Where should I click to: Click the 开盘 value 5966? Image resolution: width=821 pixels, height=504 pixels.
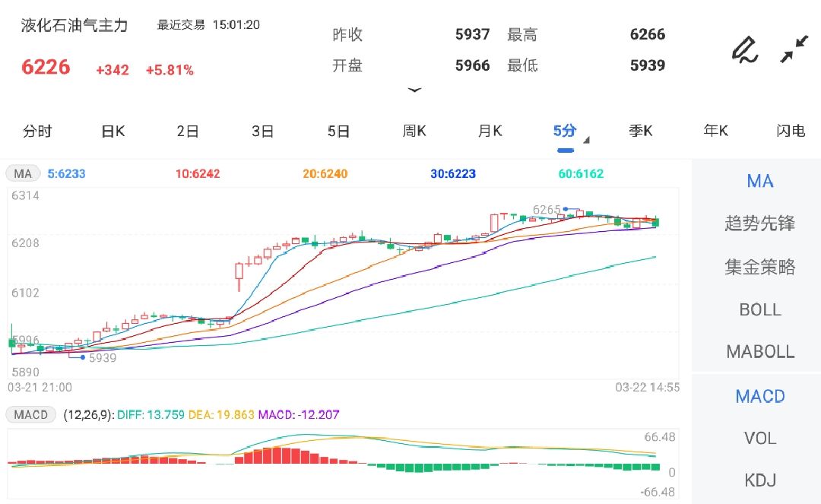[472, 65]
